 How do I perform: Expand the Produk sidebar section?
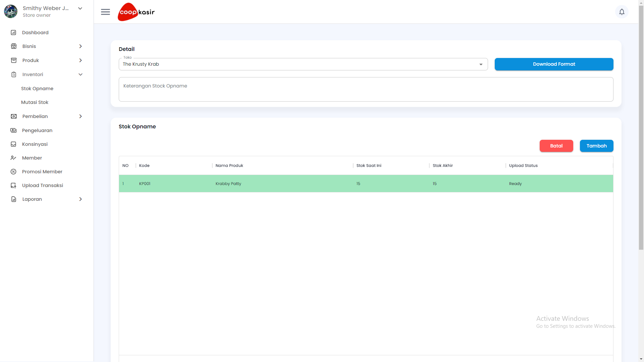[80, 60]
